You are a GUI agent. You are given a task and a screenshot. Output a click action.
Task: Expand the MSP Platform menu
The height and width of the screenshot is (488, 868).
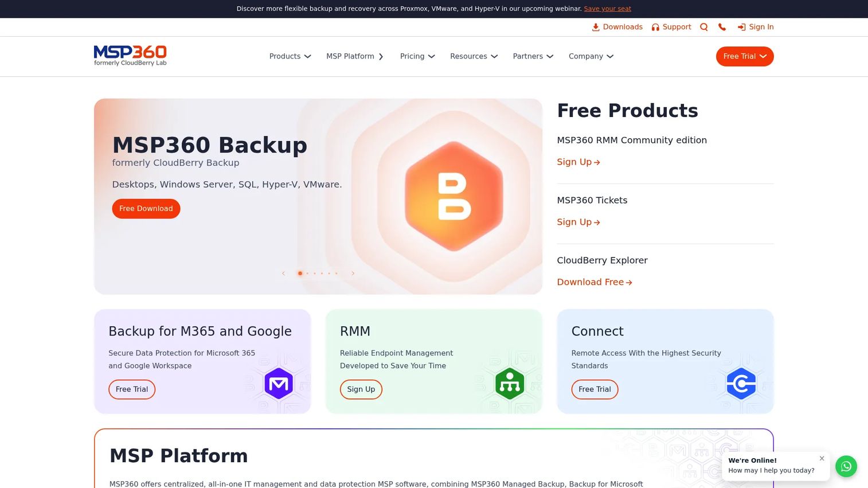(x=355, y=56)
